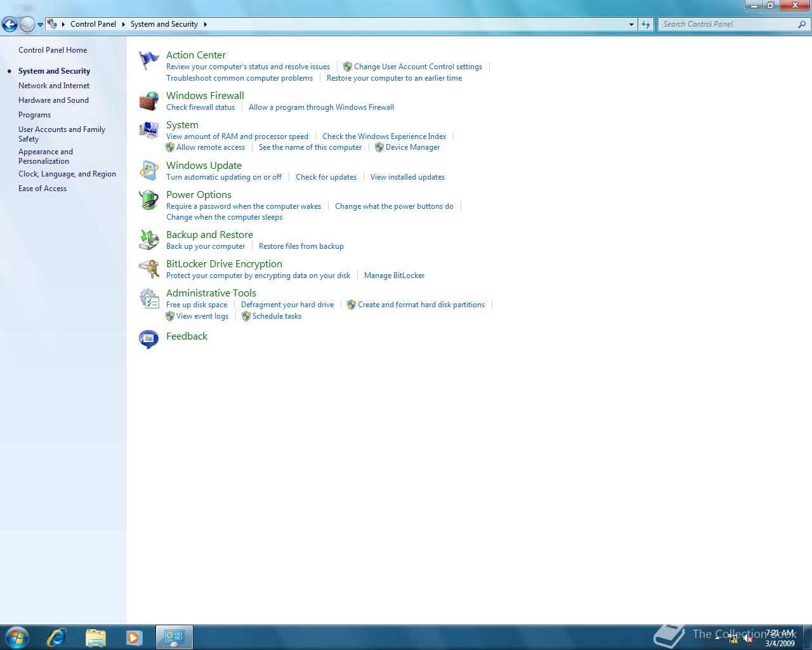Click the volume muted tray icon
The image size is (812, 650).
pos(748,639)
